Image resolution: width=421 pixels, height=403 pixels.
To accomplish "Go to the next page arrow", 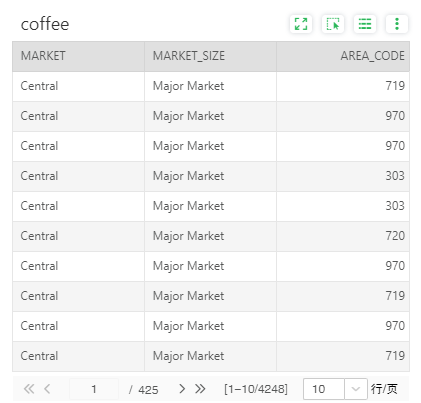I will 182,389.
